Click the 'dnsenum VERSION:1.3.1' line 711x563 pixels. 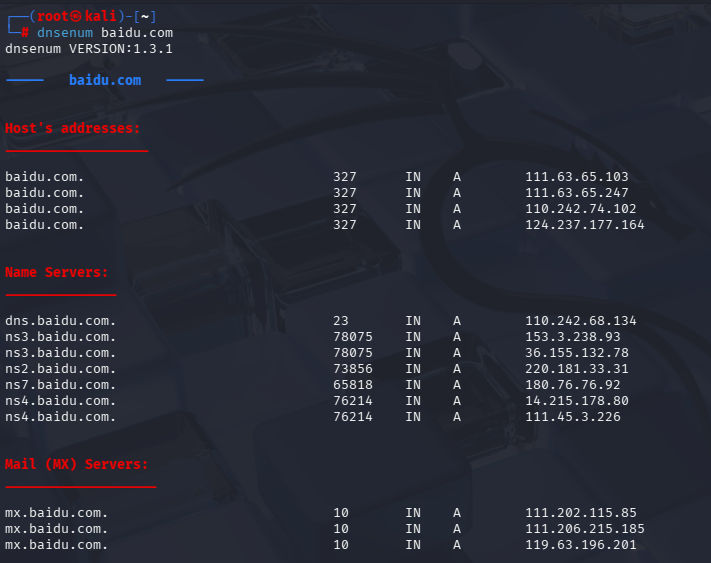89,49
